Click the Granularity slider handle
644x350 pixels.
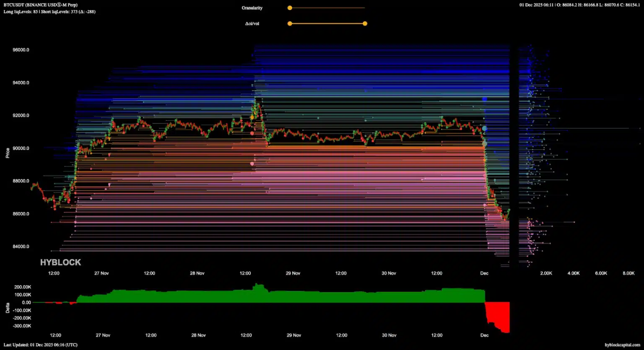click(290, 8)
